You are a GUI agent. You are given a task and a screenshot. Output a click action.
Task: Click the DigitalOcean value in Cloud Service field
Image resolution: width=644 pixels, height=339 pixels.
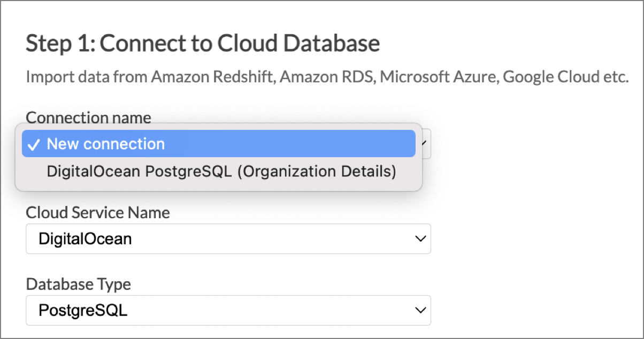click(x=85, y=238)
